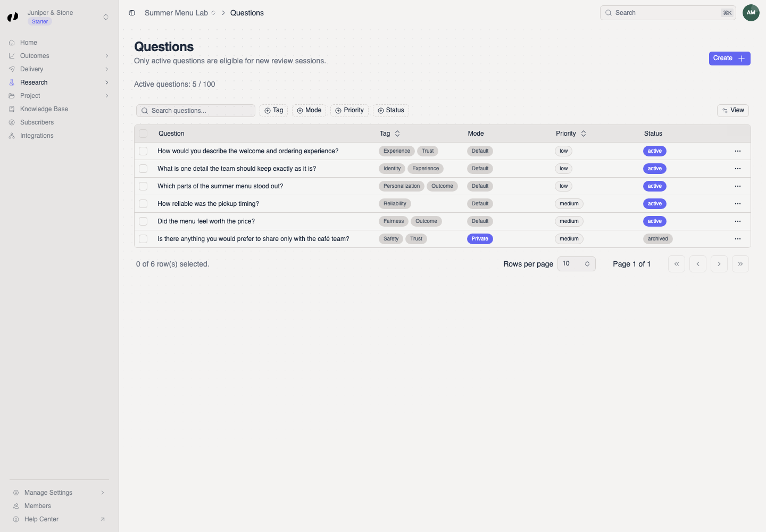Go to the first page
This screenshot has width=766, height=532.
click(x=677, y=264)
